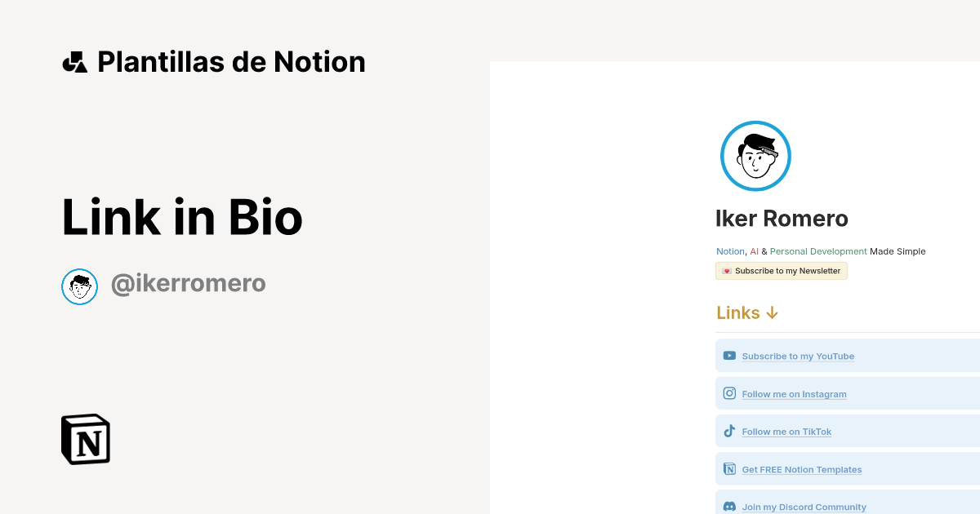The height and width of the screenshot is (514, 980).
Task: Click the small avatar next to @ikerromero
Action: (80, 286)
